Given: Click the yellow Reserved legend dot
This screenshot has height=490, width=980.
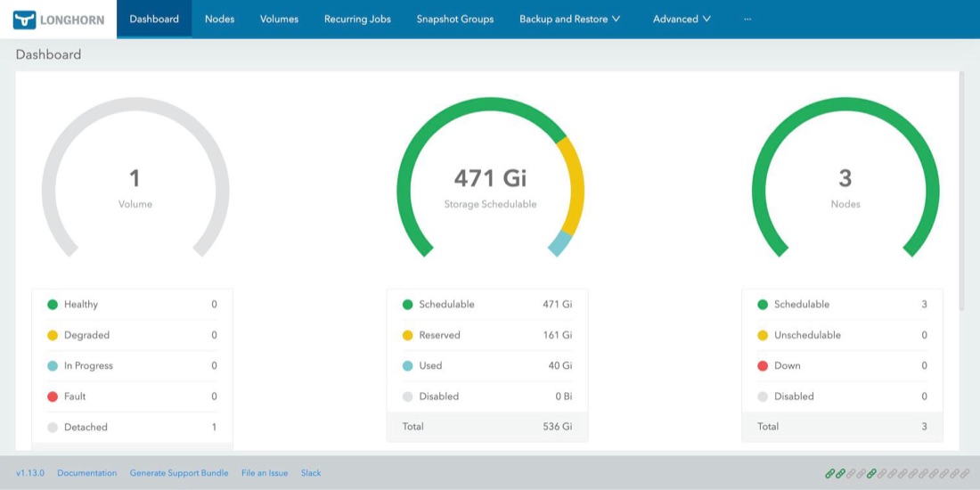Looking at the screenshot, I should click(x=407, y=335).
